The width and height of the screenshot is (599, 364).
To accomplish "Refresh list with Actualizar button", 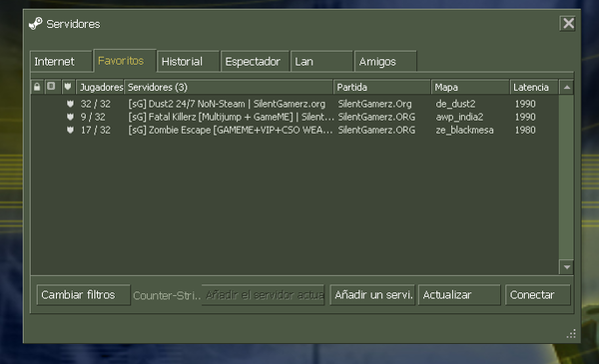I will pyautogui.click(x=459, y=295).
